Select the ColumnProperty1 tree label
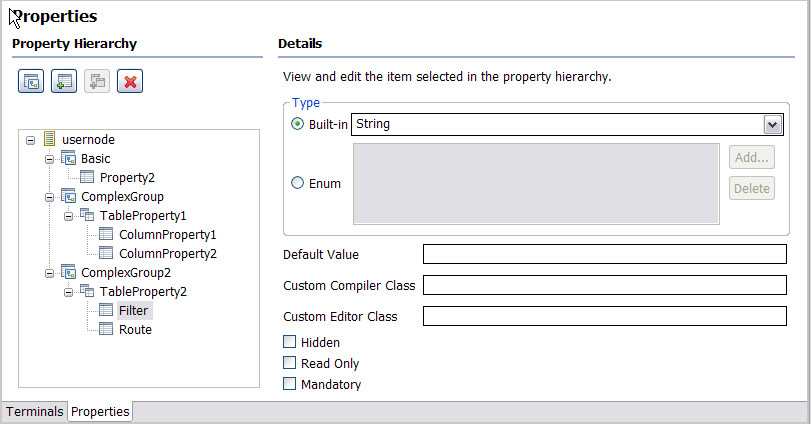The width and height of the screenshot is (811, 424). point(168,235)
